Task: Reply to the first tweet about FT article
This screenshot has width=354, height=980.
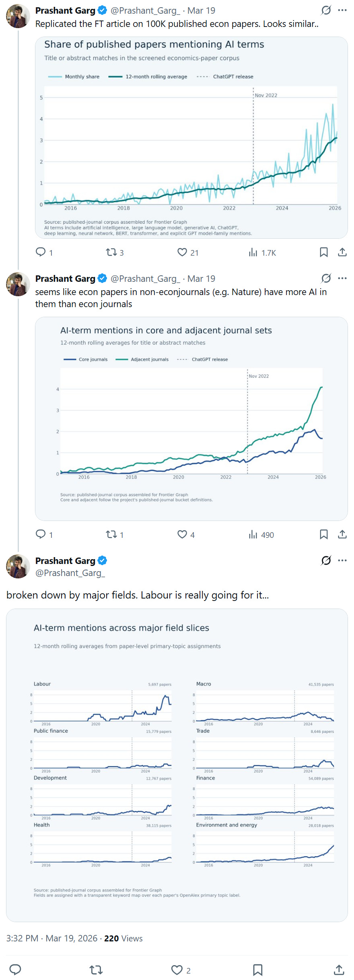Action: (41, 252)
